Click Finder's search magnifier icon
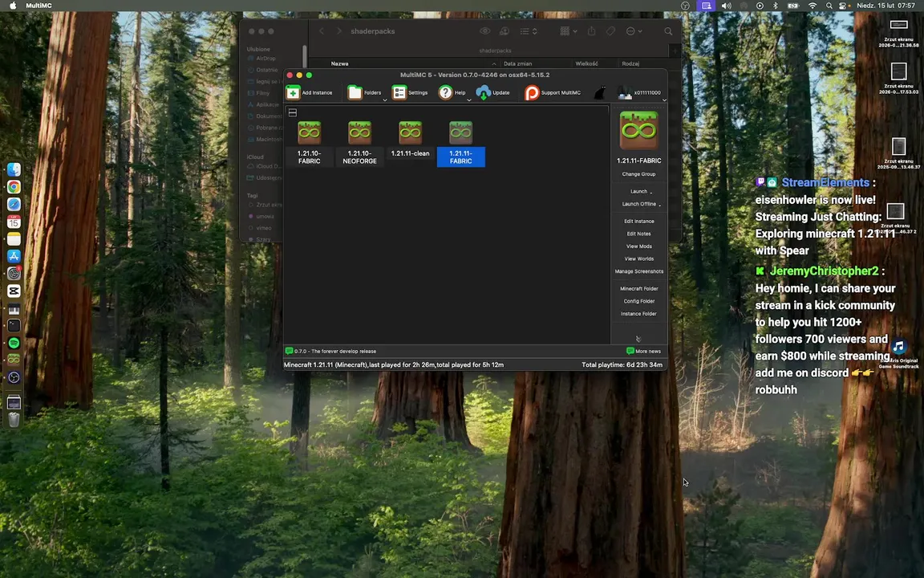The height and width of the screenshot is (578, 924). coord(668,31)
